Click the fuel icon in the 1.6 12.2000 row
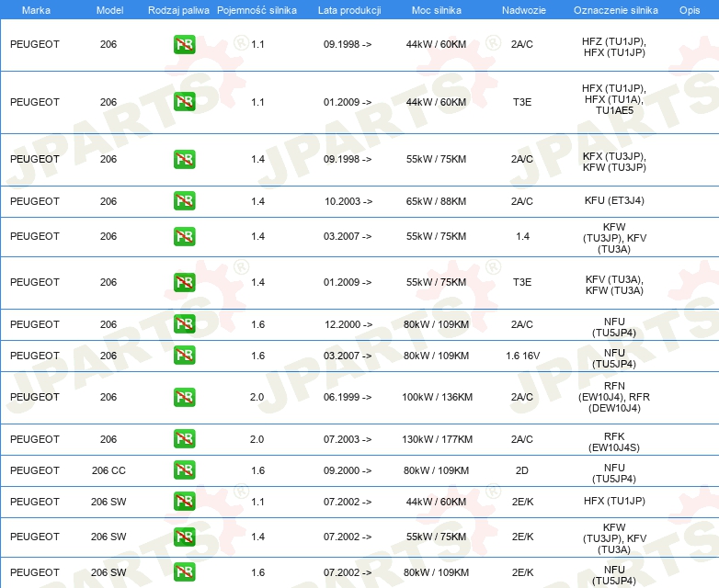 tap(184, 324)
